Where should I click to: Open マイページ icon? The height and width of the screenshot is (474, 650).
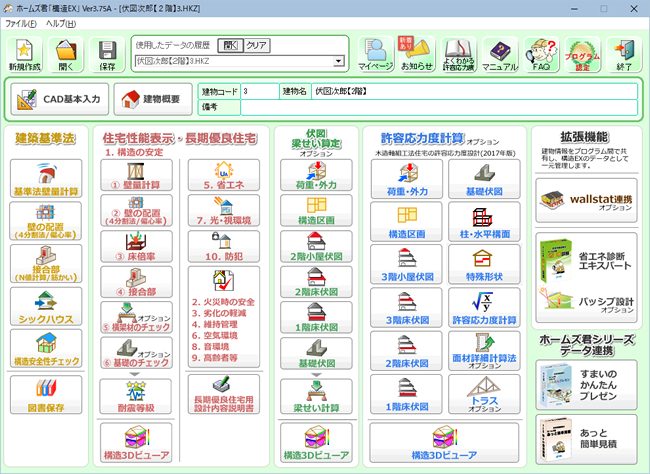click(x=376, y=54)
